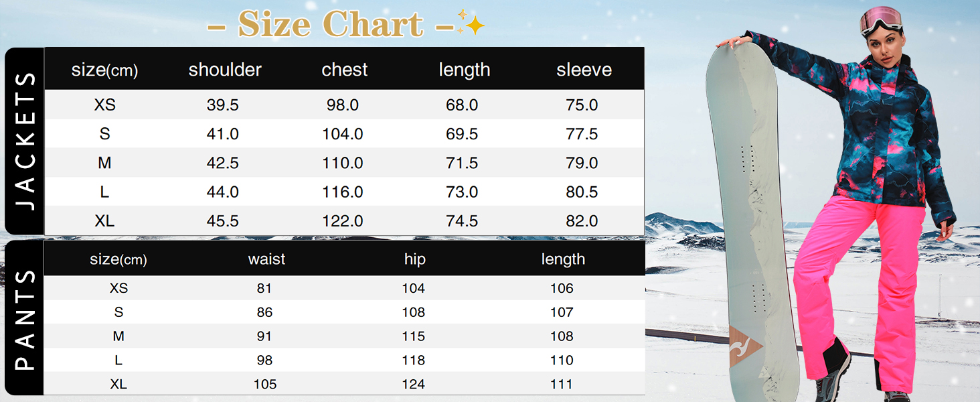Viewport: 980px width, 402px height.
Task: Click the 39.5 shoulder measurement
Action: click(x=223, y=105)
